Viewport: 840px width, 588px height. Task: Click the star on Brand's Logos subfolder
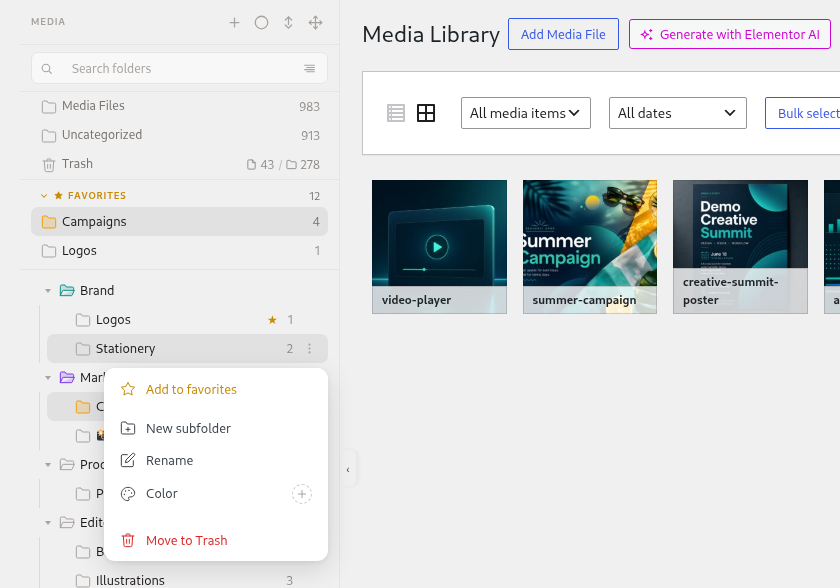pyautogui.click(x=272, y=320)
